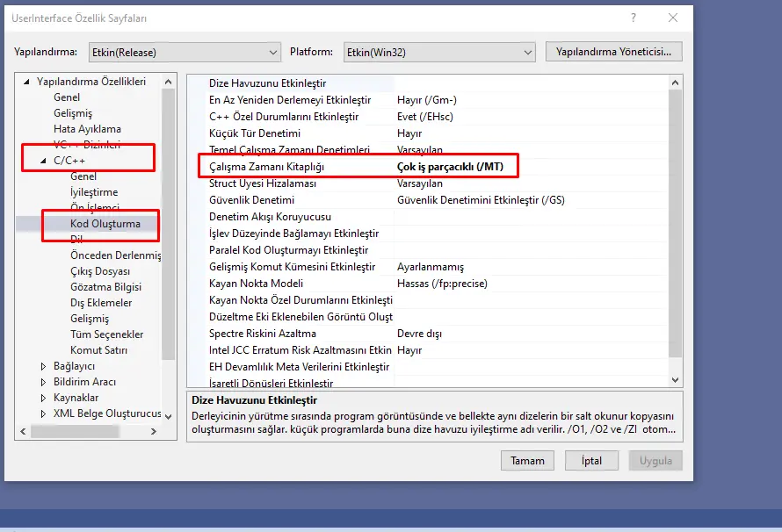The width and height of the screenshot is (782, 532).
Task: Select the Küçük Tür Denetimi property
Action: 255,133
